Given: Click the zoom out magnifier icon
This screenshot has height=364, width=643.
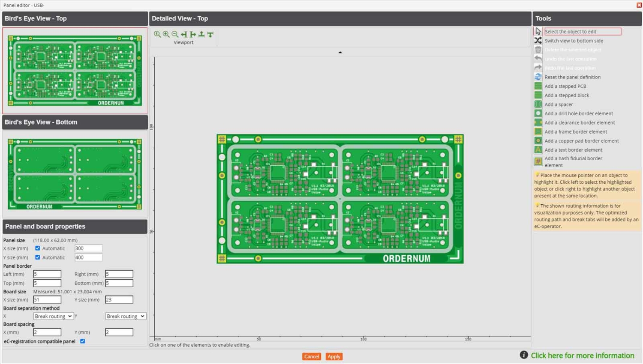Looking at the screenshot, I should (x=175, y=34).
